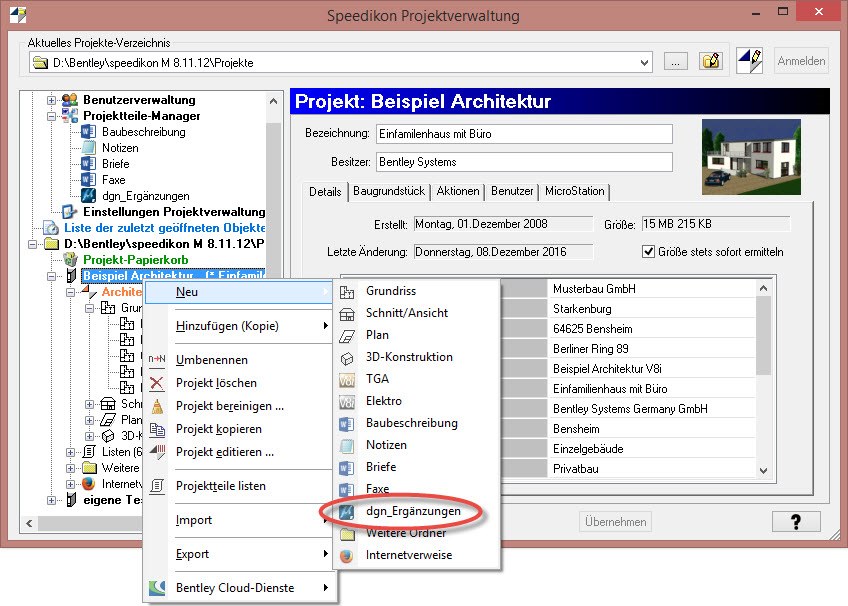Collapse the Projektteile-Manager tree node
The width and height of the screenshot is (848, 606).
point(51,116)
